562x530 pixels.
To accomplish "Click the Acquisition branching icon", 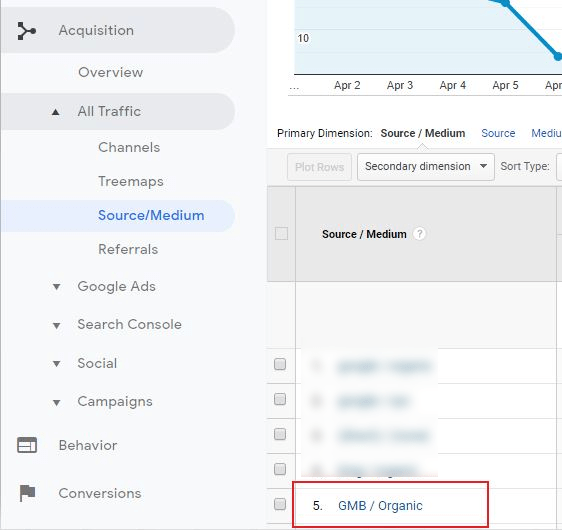I will pos(27,31).
